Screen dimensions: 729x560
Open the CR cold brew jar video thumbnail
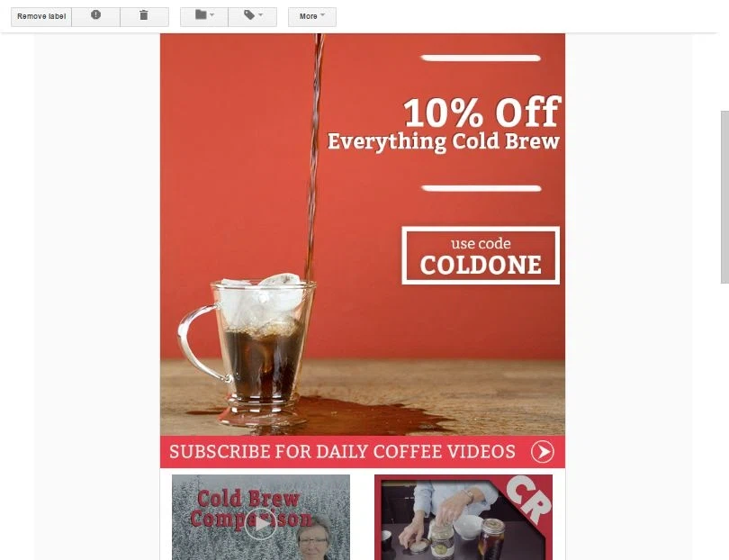(463, 517)
